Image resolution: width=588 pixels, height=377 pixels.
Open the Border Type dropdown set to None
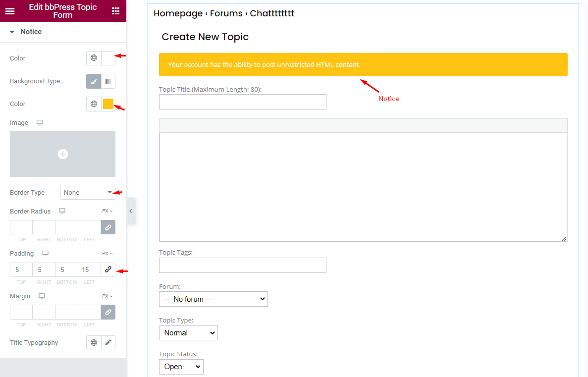click(88, 192)
